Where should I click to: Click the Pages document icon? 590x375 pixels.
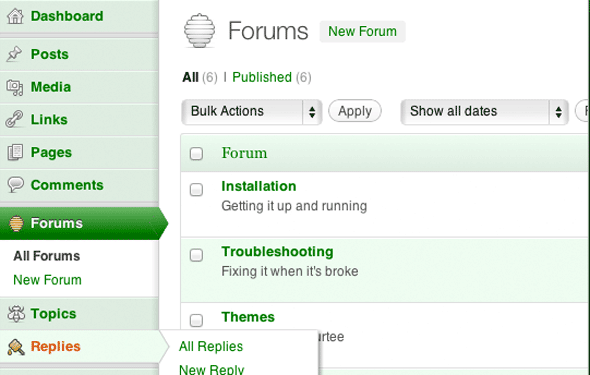tap(15, 152)
